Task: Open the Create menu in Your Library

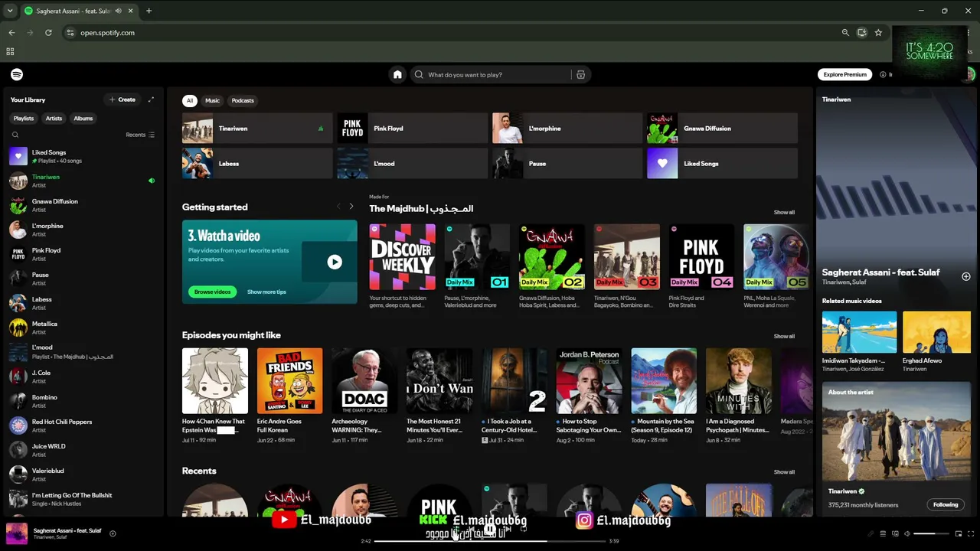Action: coord(122,99)
